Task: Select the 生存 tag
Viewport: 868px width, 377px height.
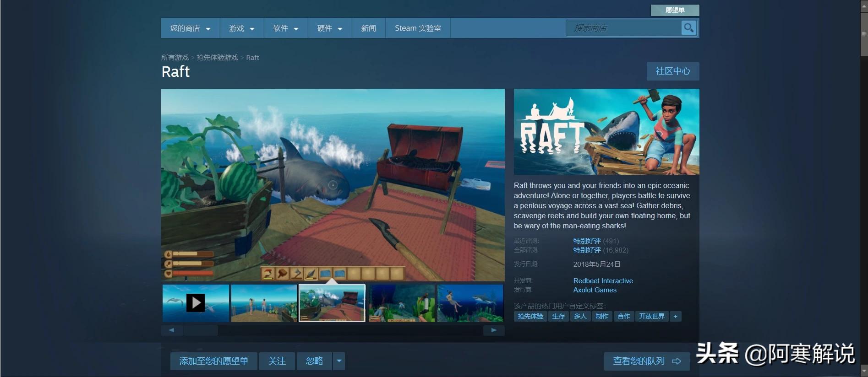Action: pos(558,316)
